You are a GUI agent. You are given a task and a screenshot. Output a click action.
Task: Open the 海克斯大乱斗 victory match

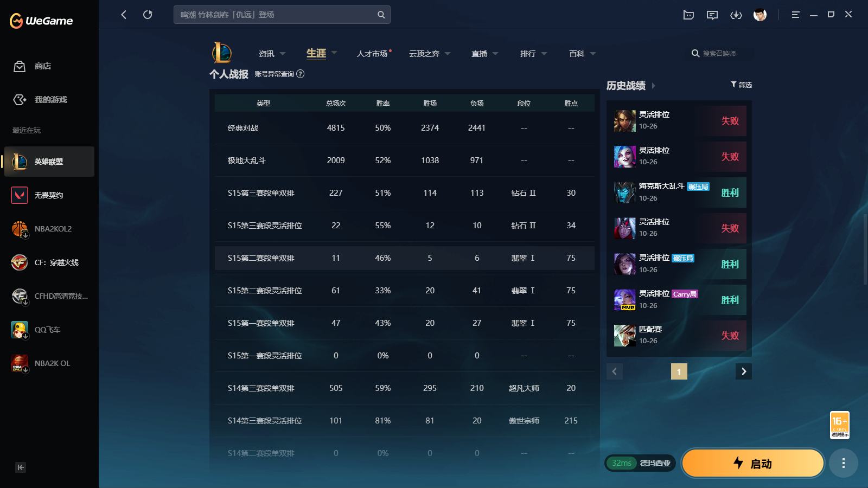(x=679, y=192)
